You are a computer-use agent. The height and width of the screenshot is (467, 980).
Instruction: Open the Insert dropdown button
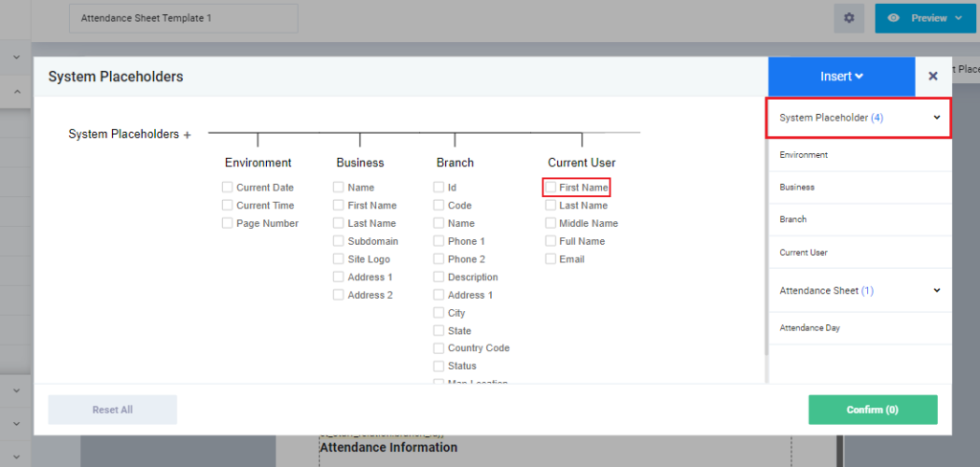(841, 77)
